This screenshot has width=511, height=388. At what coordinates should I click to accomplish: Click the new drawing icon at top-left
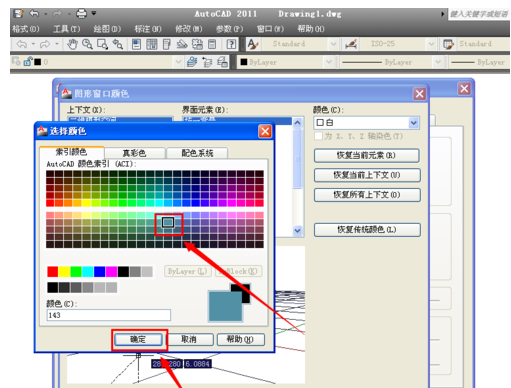[x=18, y=14]
